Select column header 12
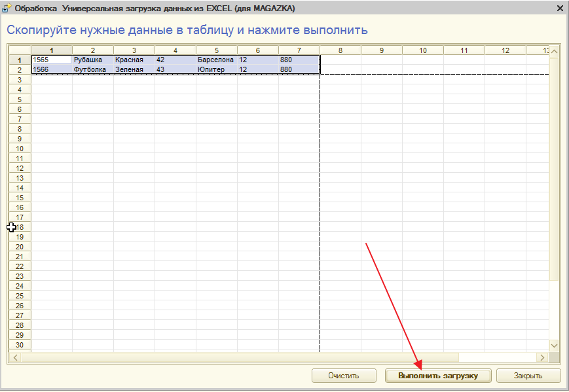 point(505,50)
